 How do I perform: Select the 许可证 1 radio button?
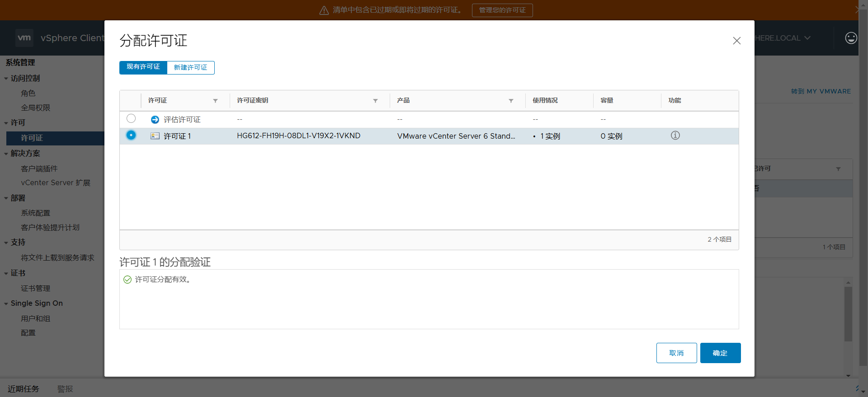coord(131,135)
